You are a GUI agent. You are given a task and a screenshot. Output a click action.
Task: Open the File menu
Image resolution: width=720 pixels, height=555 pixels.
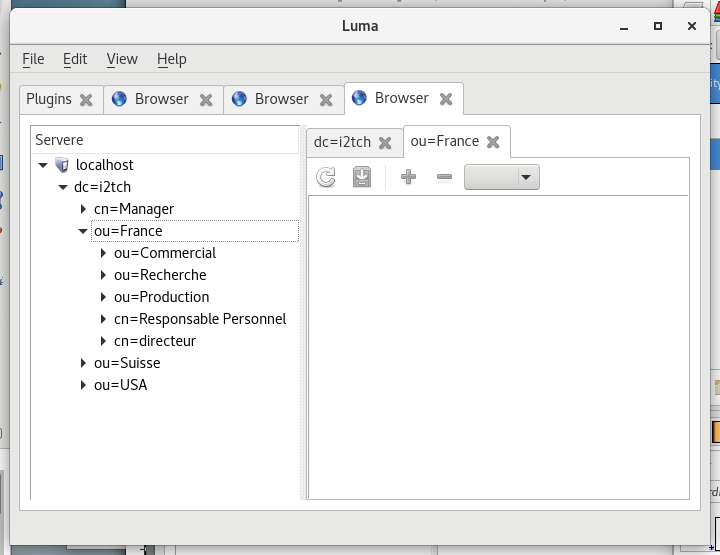tap(33, 59)
